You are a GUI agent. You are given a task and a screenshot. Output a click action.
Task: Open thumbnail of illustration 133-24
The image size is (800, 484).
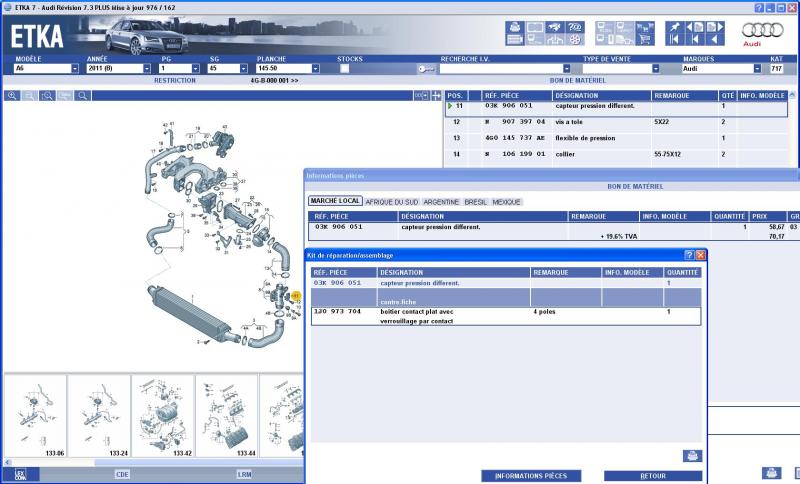[99, 416]
